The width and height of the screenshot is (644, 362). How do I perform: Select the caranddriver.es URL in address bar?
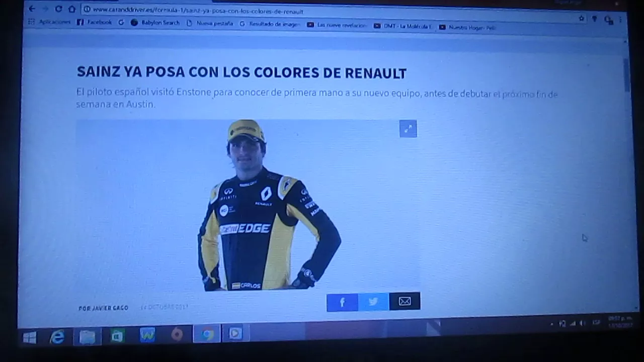198,11
